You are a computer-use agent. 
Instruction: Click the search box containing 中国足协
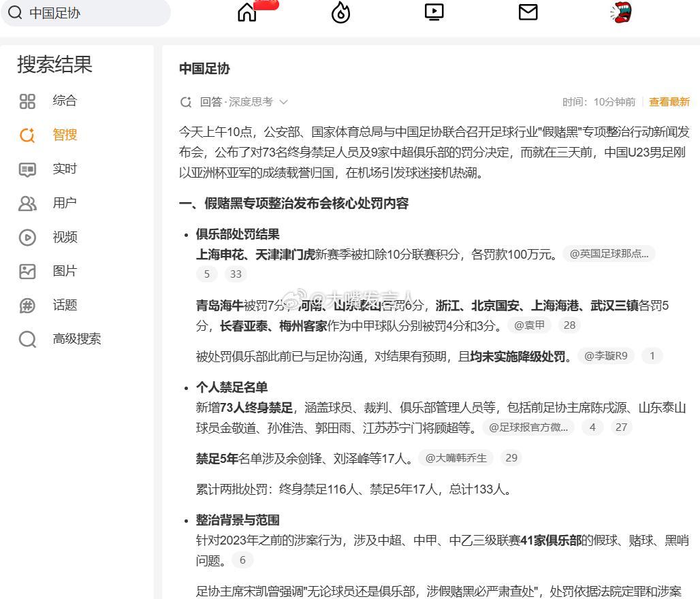tap(86, 12)
